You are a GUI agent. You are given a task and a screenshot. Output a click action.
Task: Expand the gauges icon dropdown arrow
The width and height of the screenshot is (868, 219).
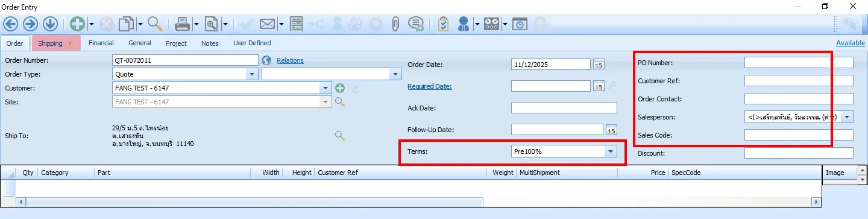[506, 25]
